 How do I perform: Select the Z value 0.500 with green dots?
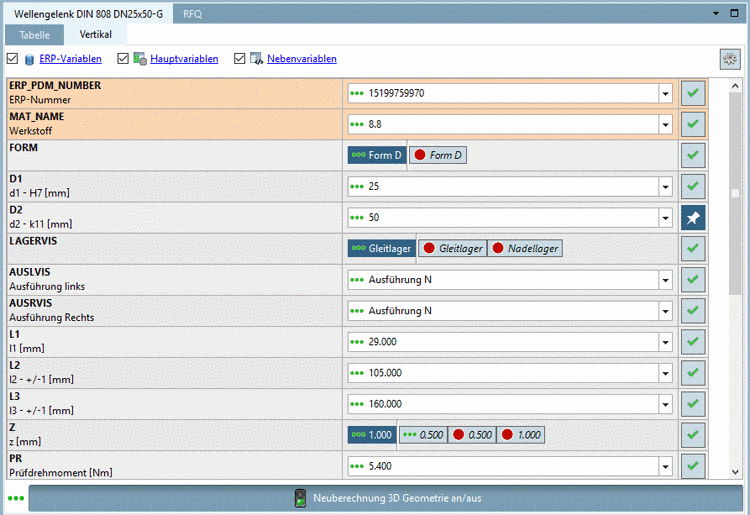coord(423,435)
